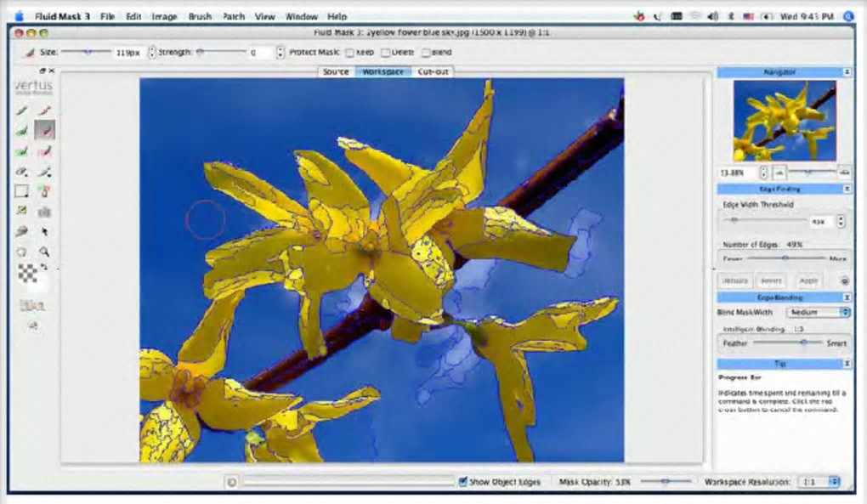Viewport: 867px width, 504px height.
Task: Select the yellow edge tool icon
Action: point(21,211)
